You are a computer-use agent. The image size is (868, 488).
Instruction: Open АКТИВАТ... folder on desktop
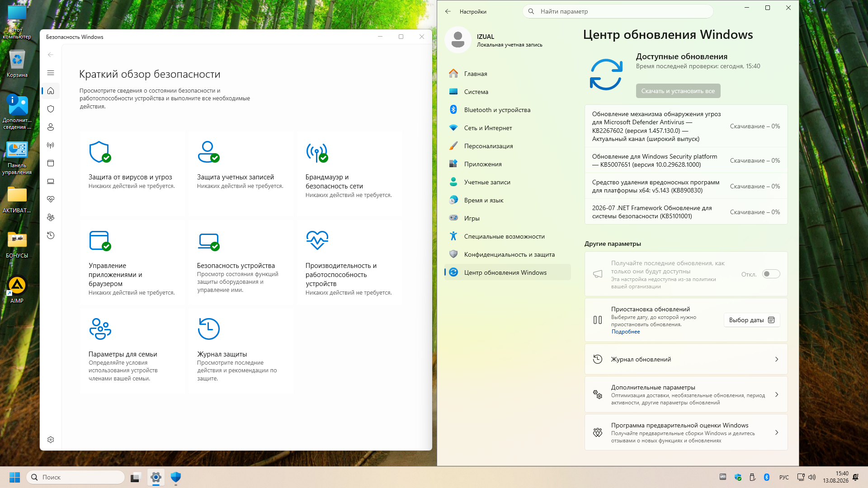[x=17, y=199]
